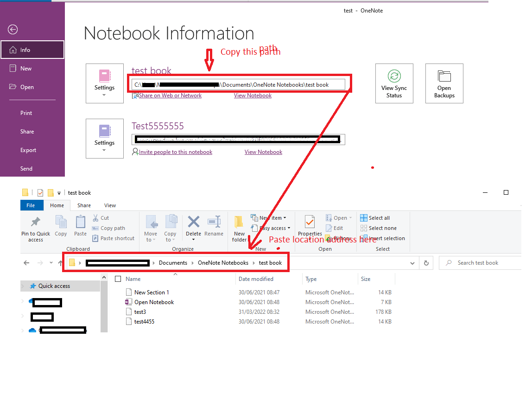Select the New Section 1 file
Screen dimensions: 532x407
pos(152,292)
